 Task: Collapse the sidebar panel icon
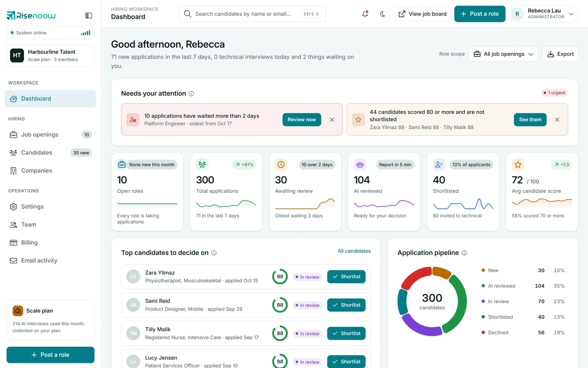click(89, 15)
